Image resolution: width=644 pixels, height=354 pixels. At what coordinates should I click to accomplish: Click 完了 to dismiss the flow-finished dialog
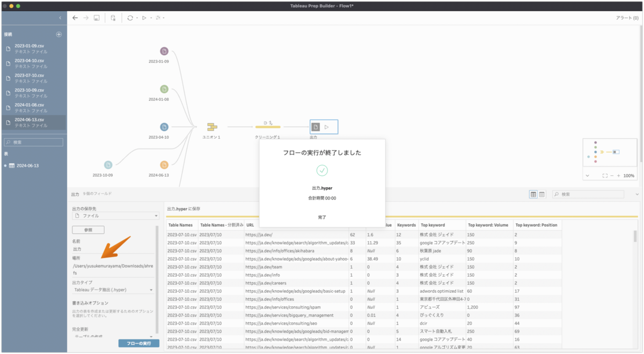[x=322, y=217]
